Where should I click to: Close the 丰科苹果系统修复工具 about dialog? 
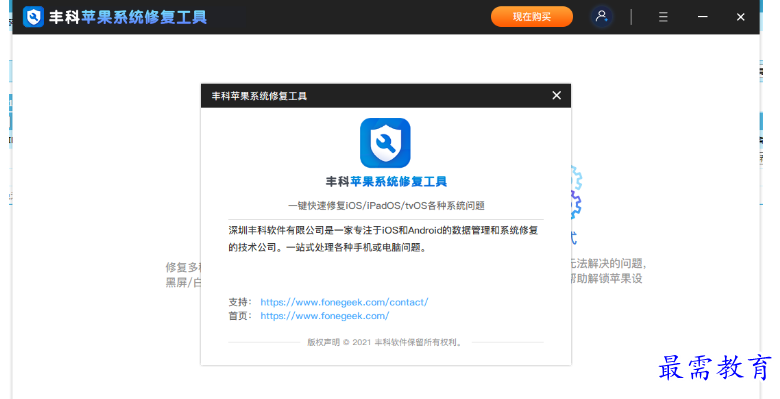(557, 96)
